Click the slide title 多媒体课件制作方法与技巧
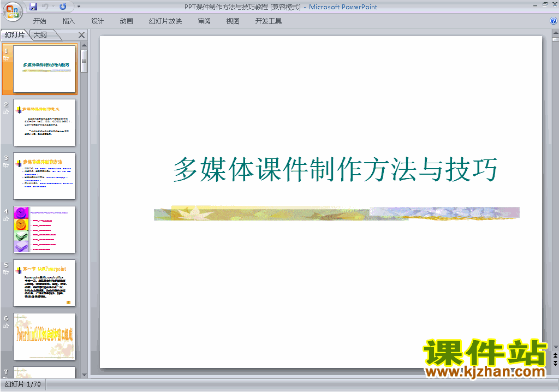Screen dimensions: 559x392 point(335,169)
